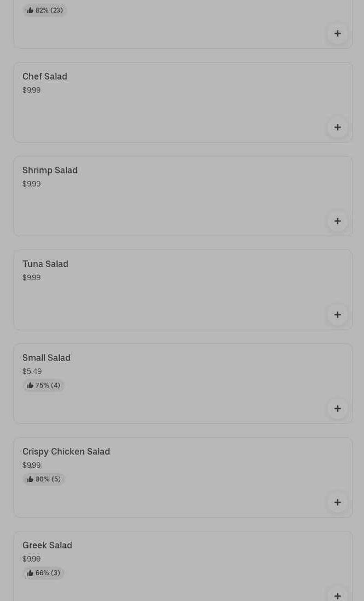The image size is (364, 601).
Task: Open the Shrimp Salad item title
Action: coord(50,170)
